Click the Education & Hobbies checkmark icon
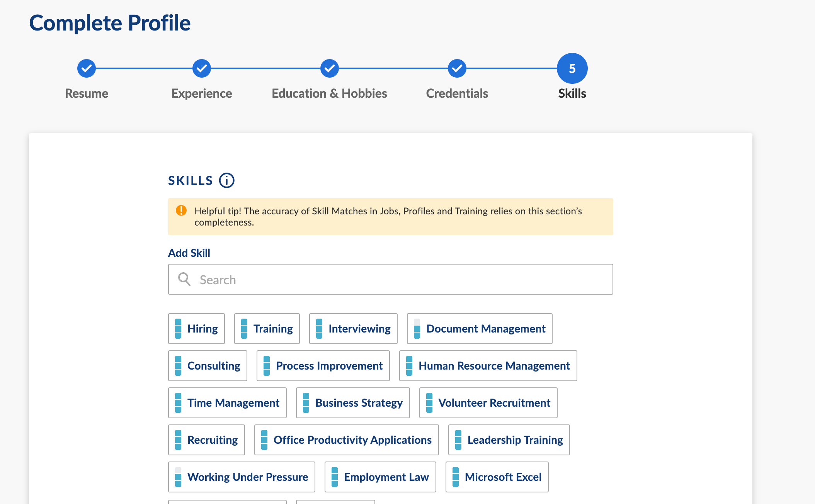 pyautogui.click(x=329, y=68)
